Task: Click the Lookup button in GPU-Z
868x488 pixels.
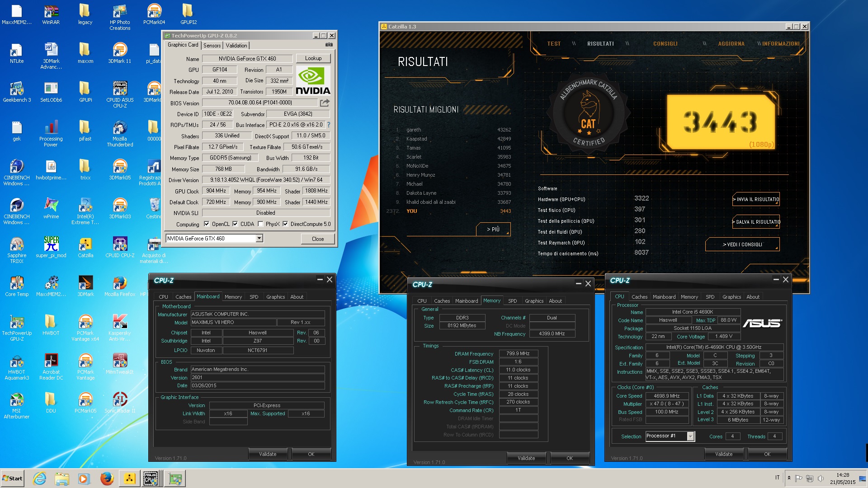Action: [313, 58]
